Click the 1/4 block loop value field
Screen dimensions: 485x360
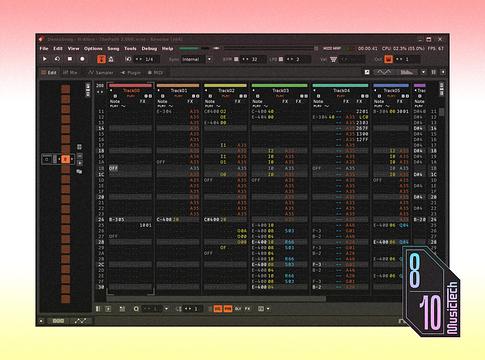coord(147,59)
